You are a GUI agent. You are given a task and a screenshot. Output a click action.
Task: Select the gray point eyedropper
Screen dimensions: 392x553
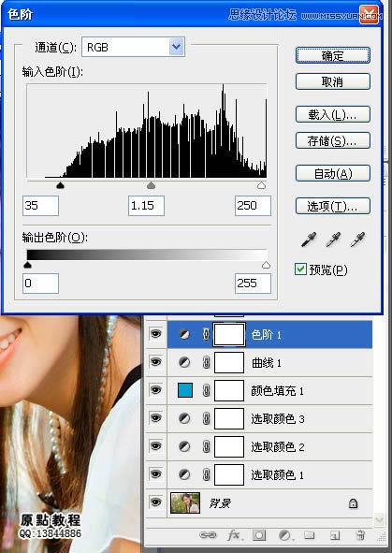[x=333, y=240]
